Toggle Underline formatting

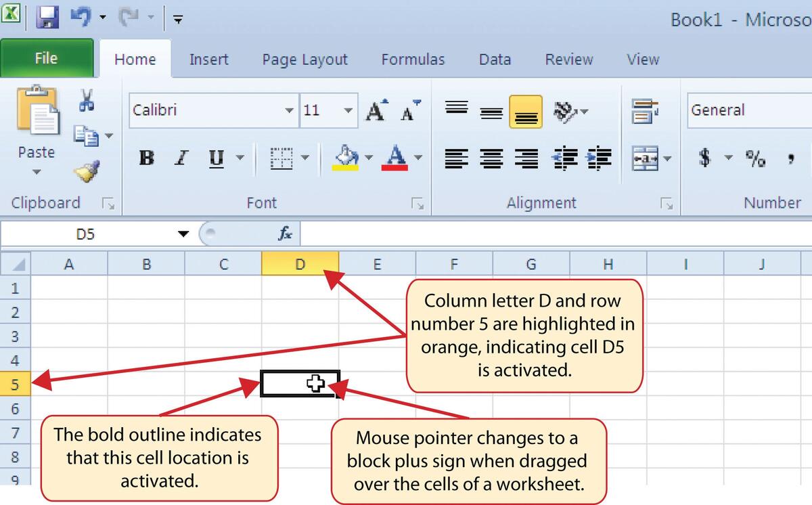tap(215, 158)
